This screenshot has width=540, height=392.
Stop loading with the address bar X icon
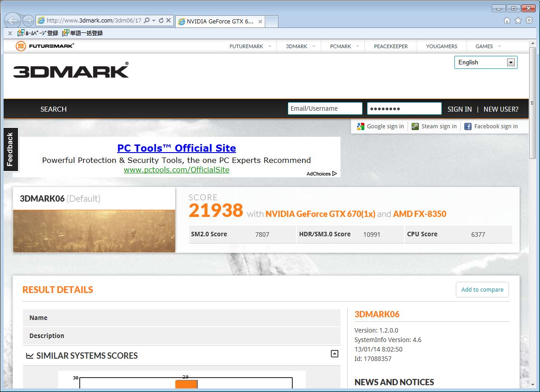pyautogui.click(x=168, y=20)
